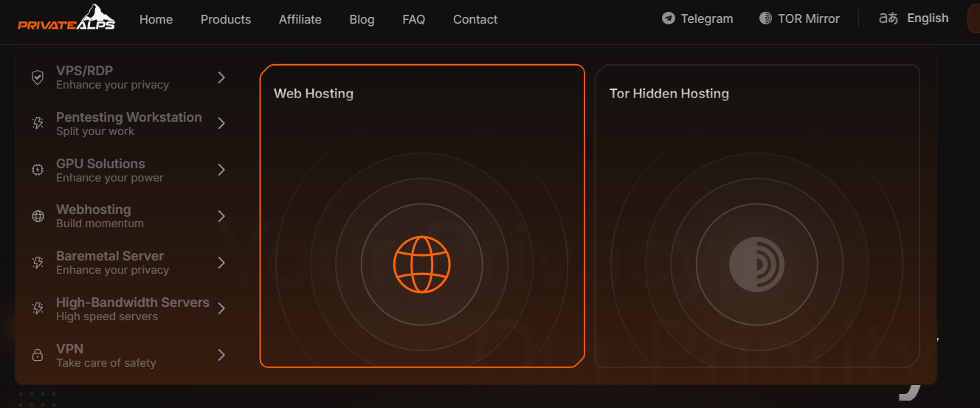Open the Contact page

[475, 19]
